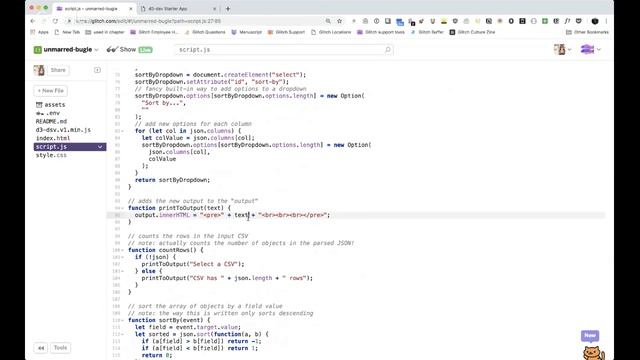Viewport: 640px width, 360px height.
Task: Open the Glitch Support bookmark
Action: click(286, 32)
